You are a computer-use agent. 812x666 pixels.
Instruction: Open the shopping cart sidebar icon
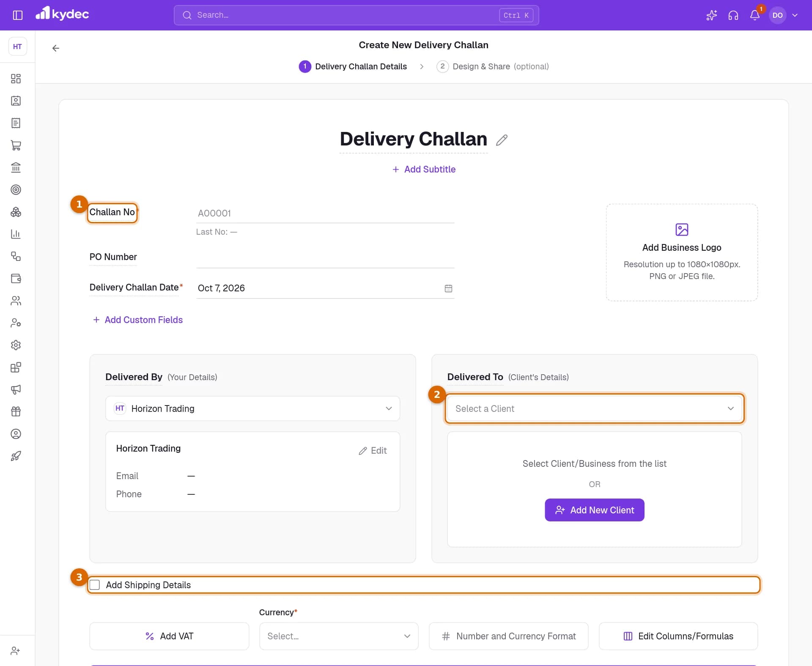click(x=16, y=145)
